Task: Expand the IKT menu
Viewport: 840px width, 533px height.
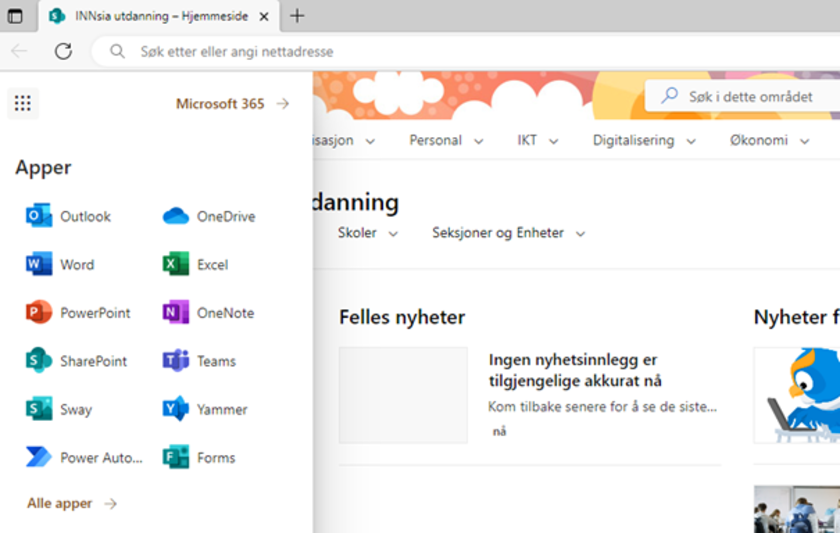Action: tap(537, 140)
